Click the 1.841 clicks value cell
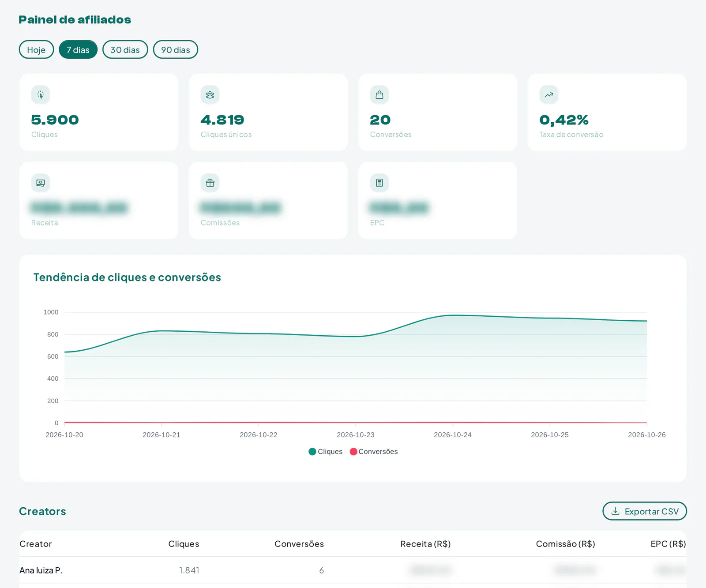The height and width of the screenshot is (588, 706). (x=189, y=570)
